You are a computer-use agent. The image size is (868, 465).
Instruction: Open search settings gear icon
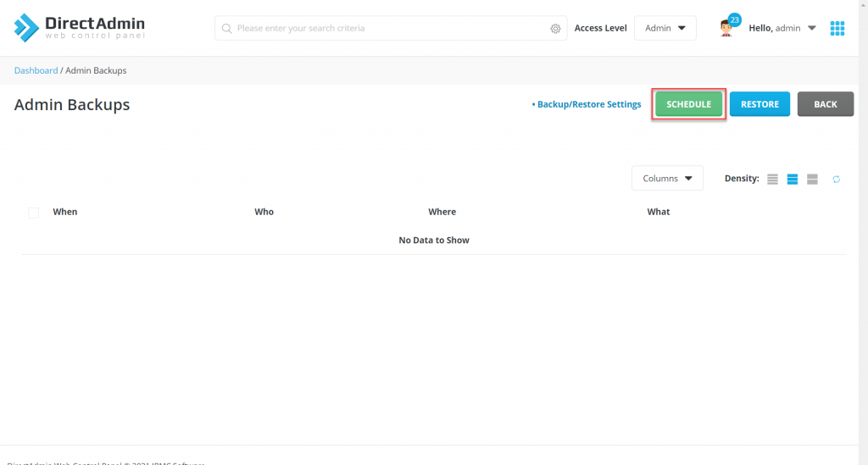(555, 28)
